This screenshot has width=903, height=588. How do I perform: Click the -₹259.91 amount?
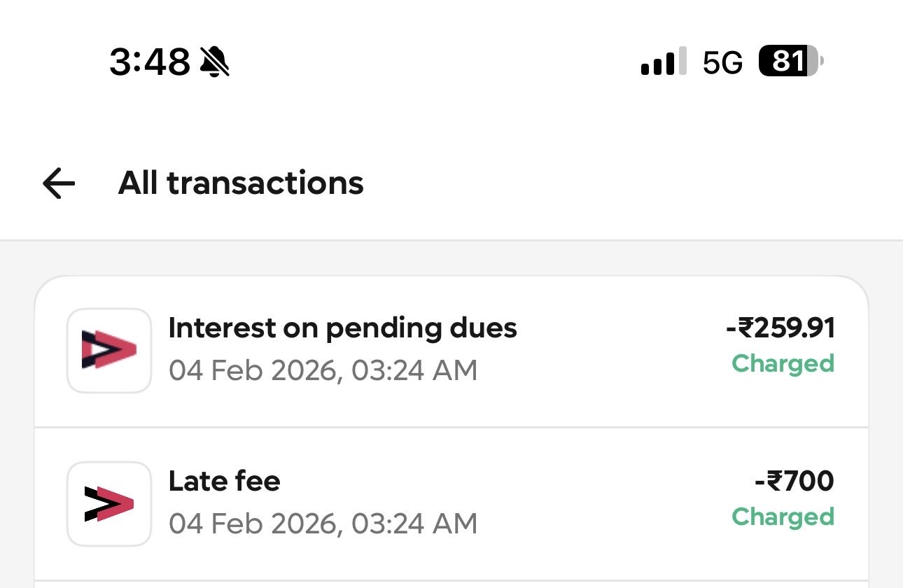[x=780, y=328]
